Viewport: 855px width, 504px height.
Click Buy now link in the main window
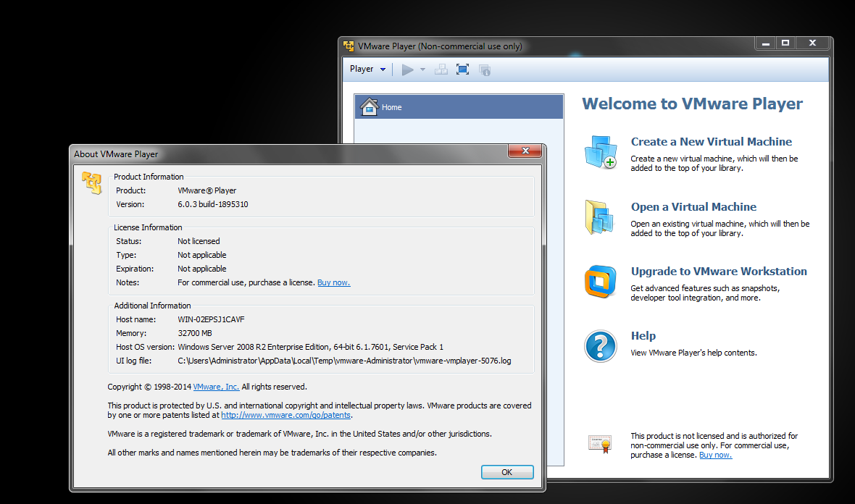tap(715, 455)
